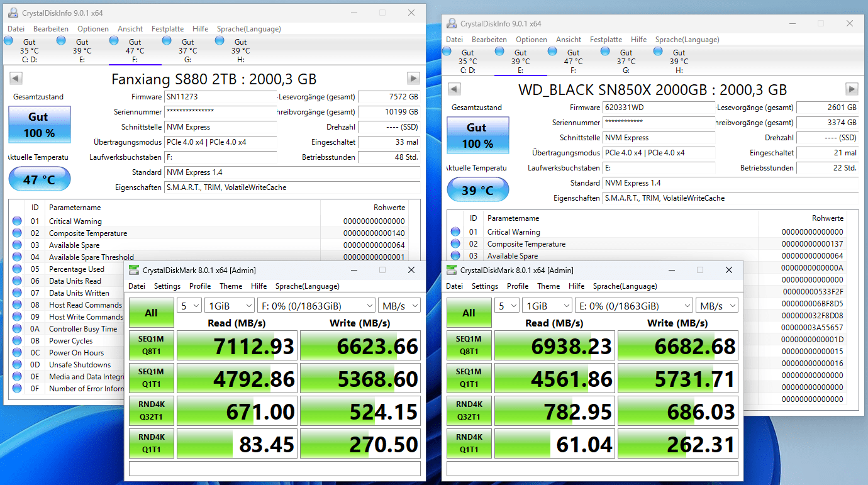Select the G: 37 °C drive in left CrystalDiskInfo
868x485 pixels.
click(187, 50)
